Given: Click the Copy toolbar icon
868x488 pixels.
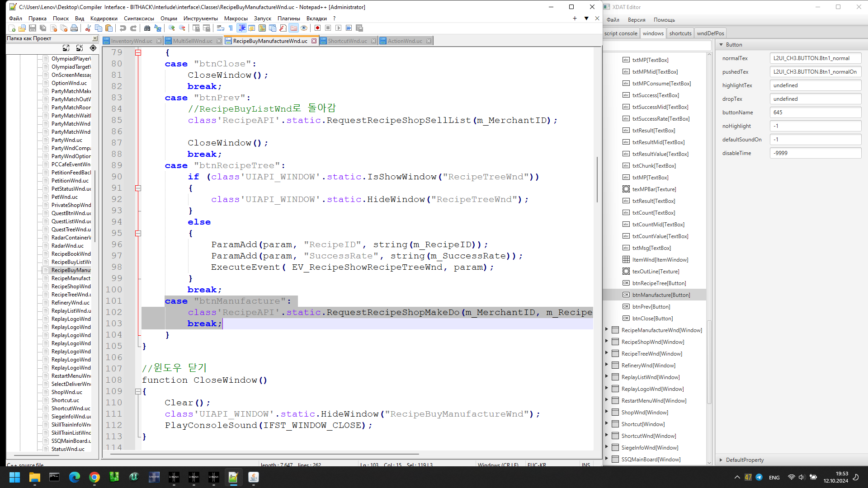Looking at the screenshot, I should click(99, 28).
